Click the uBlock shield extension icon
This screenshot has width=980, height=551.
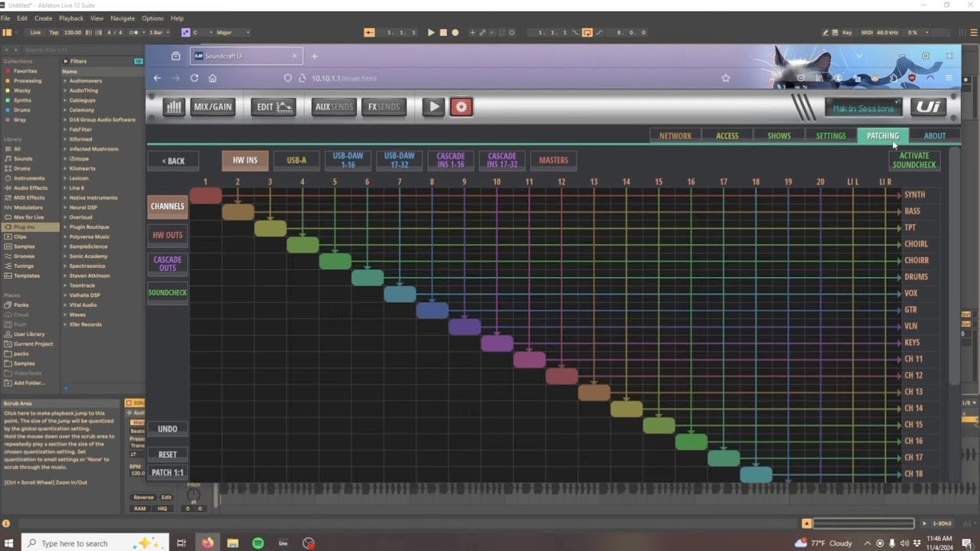[912, 78]
